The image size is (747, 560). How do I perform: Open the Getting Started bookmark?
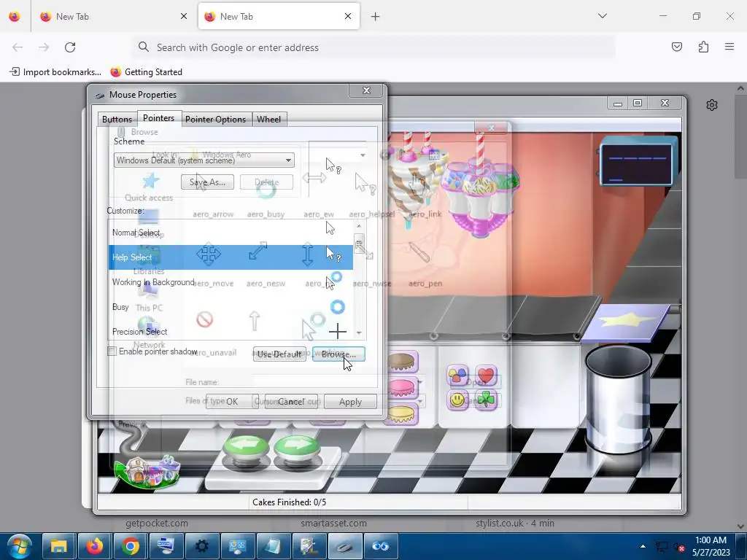[x=146, y=72]
